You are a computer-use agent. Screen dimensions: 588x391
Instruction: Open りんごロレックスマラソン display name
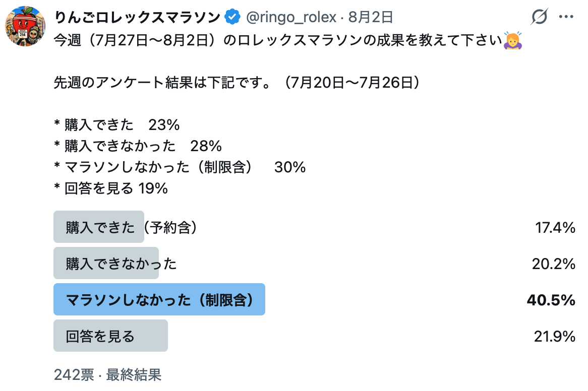pos(137,17)
